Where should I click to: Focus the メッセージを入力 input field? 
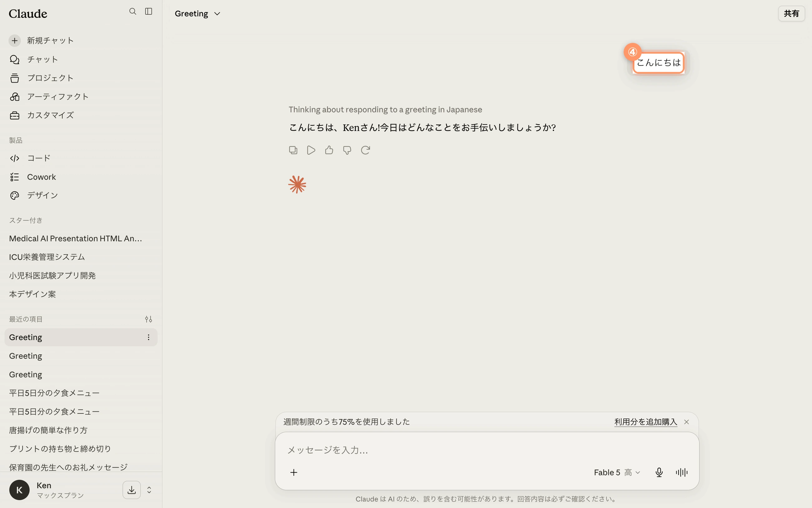[x=487, y=450]
